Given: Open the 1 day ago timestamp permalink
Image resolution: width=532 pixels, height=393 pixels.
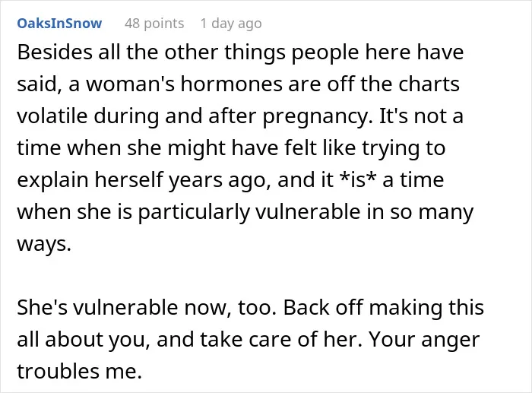Looking at the screenshot, I should click(231, 24).
